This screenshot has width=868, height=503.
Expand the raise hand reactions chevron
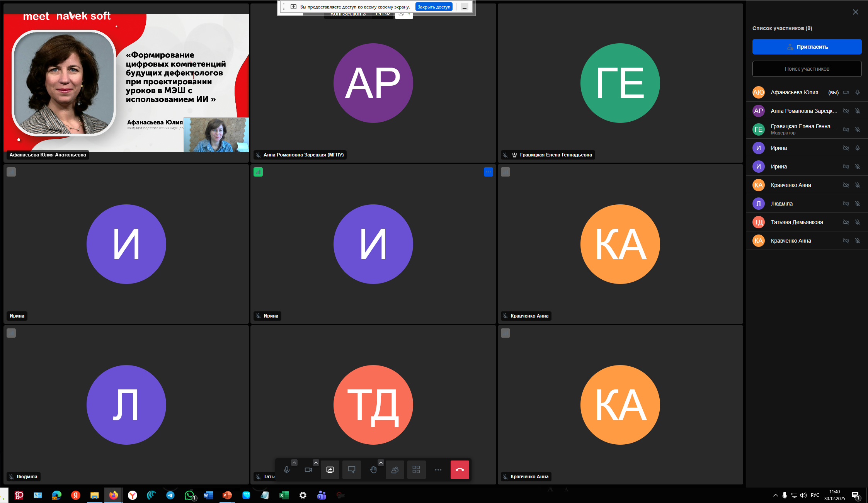point(381,462)
